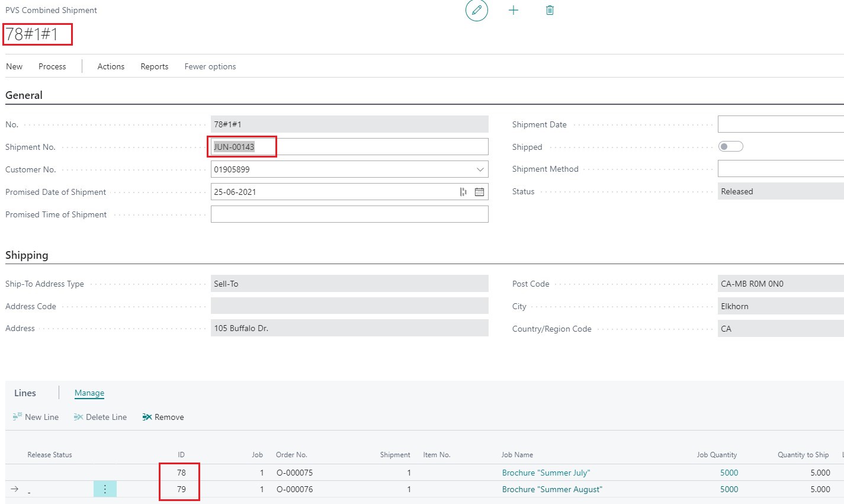The height and width of the screenshot is (504, 844).
Task: Open the Process menu
Action: coord(52,66)
